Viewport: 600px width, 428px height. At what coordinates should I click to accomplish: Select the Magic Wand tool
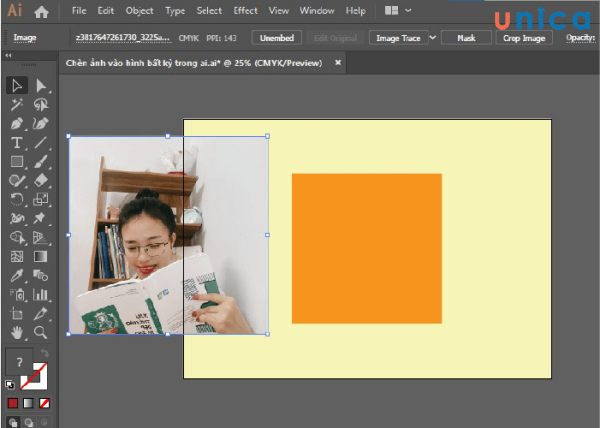(x=17, y=105)
